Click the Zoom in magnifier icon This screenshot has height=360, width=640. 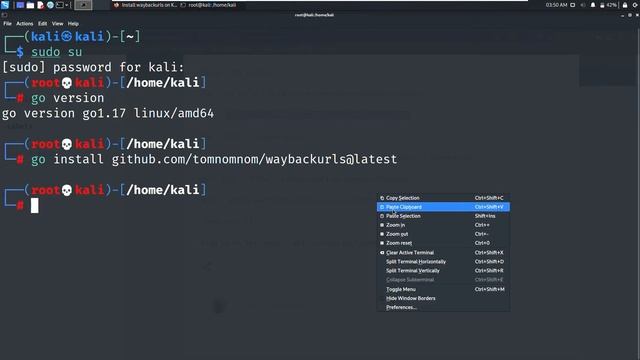pos(382,225)
